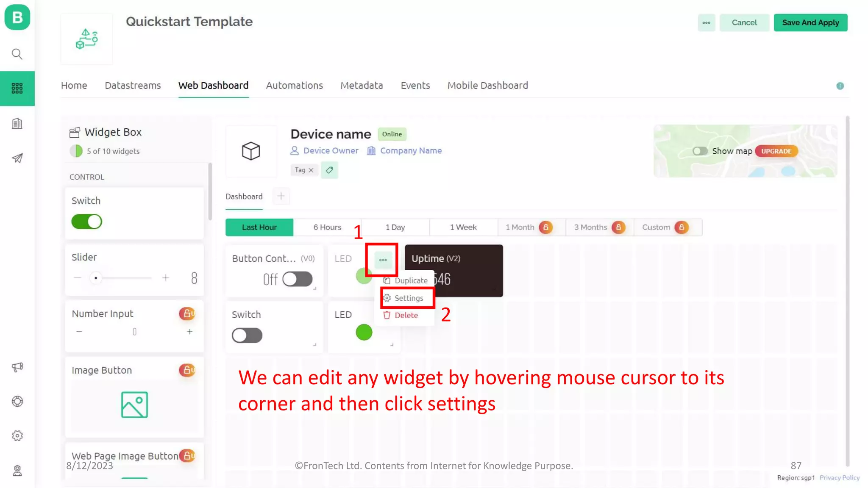The height and width of the screenshot is (488, 868).
Task: Open the Datastreams tab
Action: [x=133, y=85]
